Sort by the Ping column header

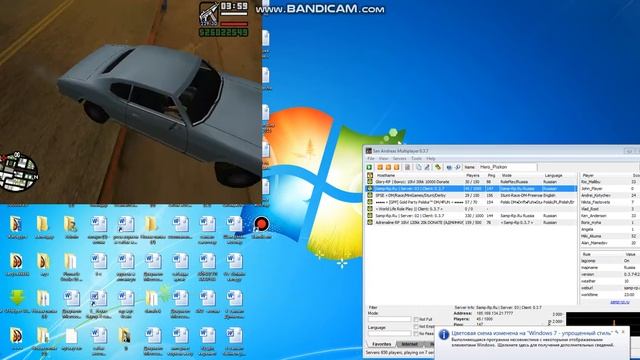[492, 175]
